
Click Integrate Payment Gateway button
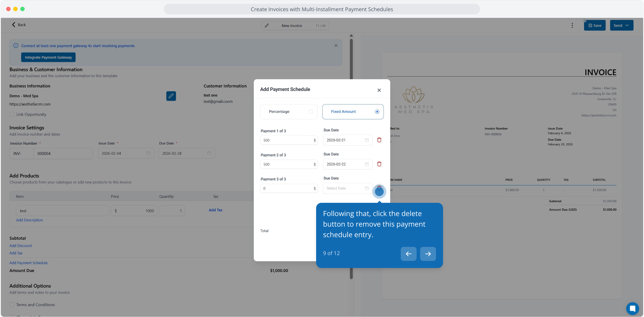(48, 58)
